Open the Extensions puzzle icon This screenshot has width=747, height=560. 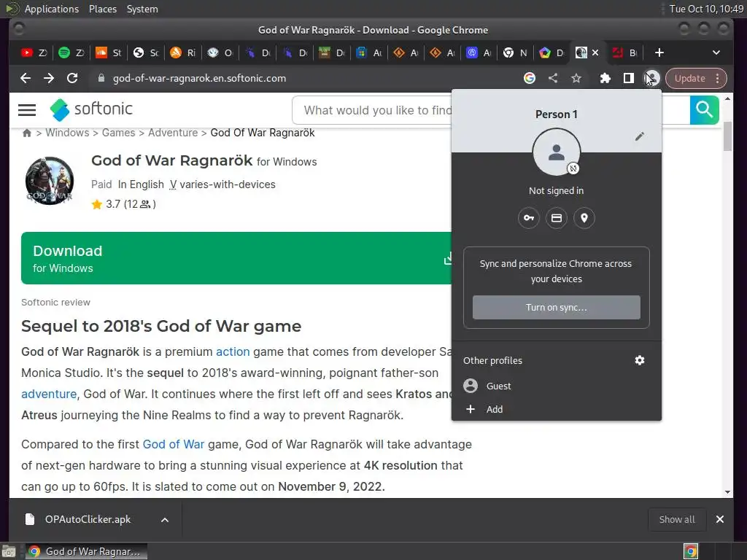pos(605,78)
